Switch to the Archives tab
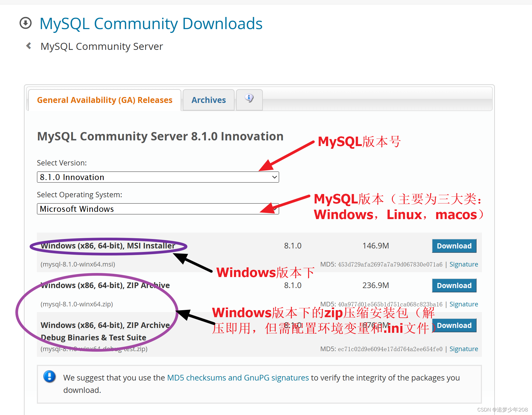The image size is (532, 415). pos(208,100)
